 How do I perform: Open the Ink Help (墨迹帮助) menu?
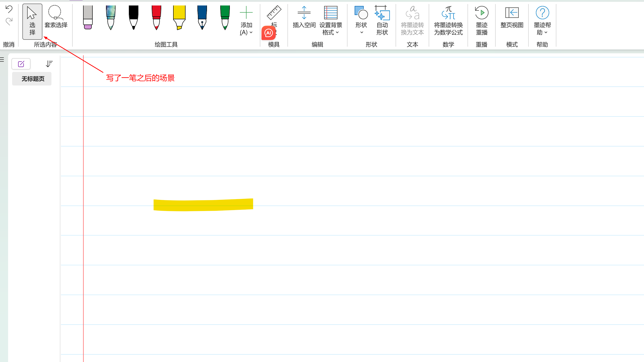pos(542,20)
